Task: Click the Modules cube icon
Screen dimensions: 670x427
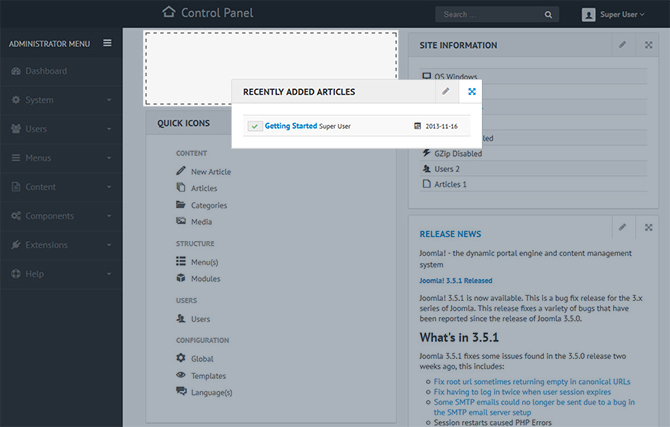Action: [181, 278]
